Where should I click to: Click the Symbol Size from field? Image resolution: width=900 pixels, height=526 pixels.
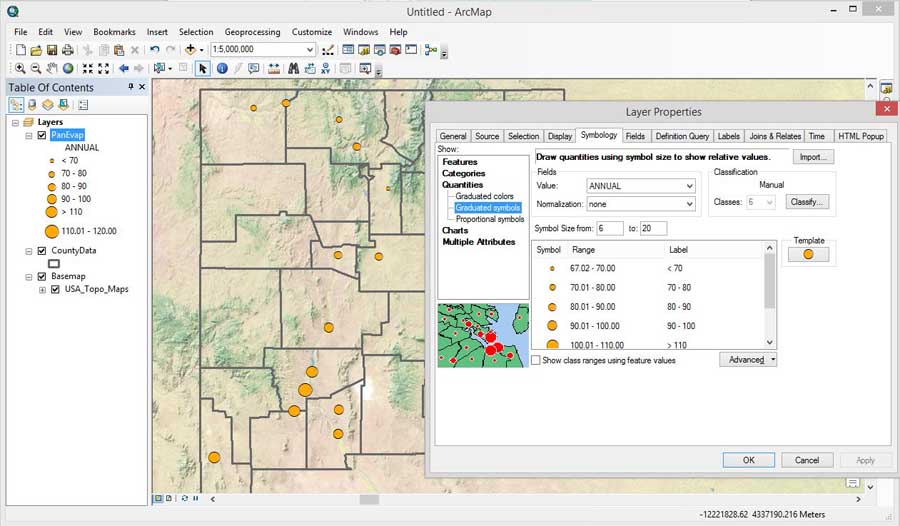point(610,229)
